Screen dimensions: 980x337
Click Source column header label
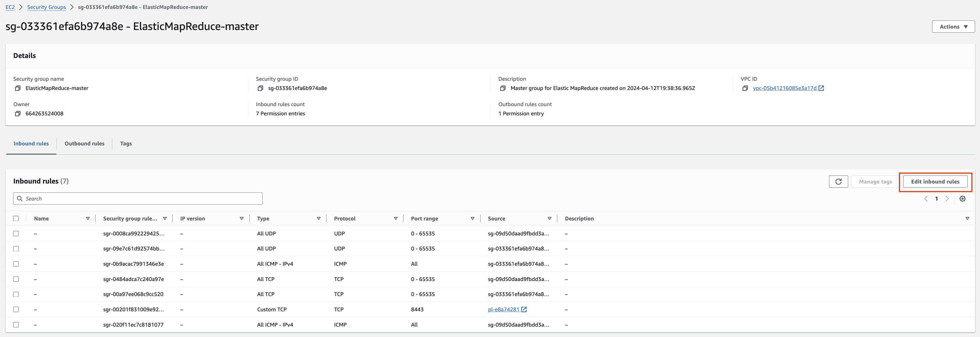[496, 219]
